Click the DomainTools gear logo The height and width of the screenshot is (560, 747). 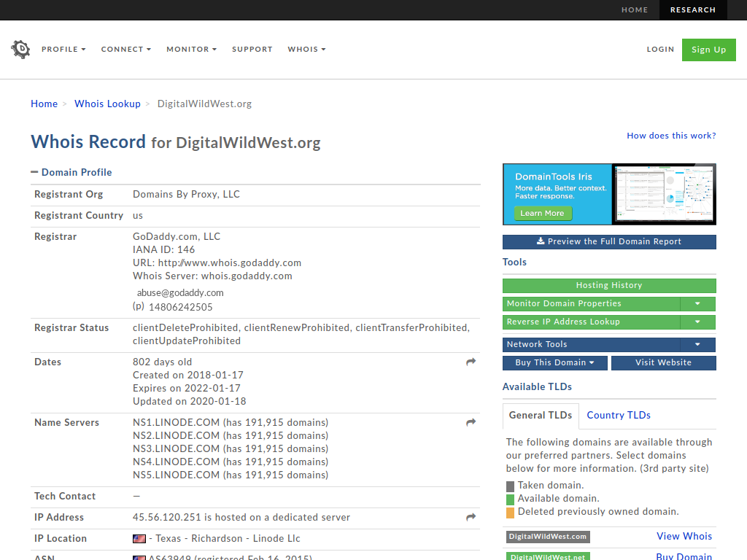pos(20,49)
